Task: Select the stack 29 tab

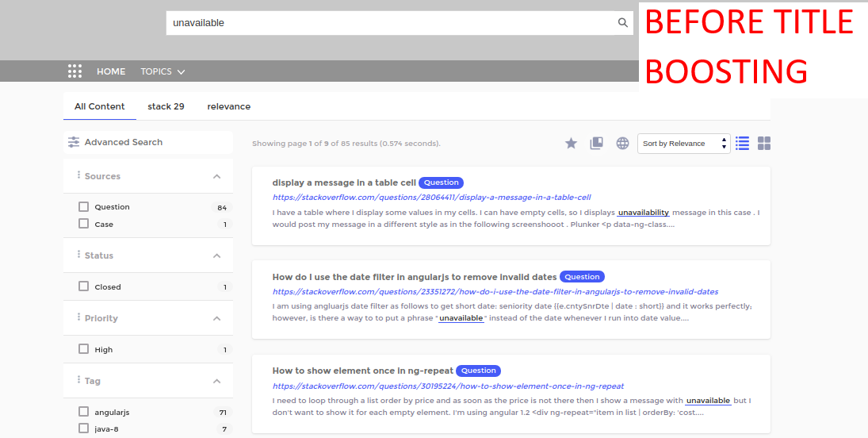Action: [166, 106]
